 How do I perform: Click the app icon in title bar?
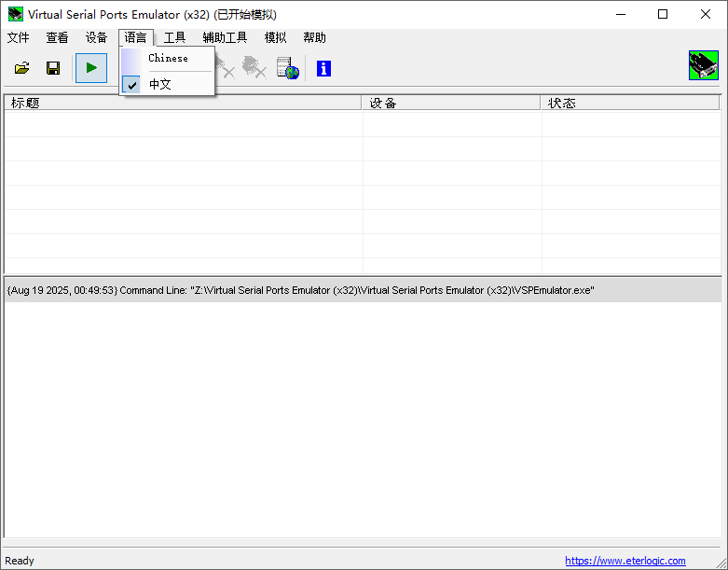tap(15, 14)
